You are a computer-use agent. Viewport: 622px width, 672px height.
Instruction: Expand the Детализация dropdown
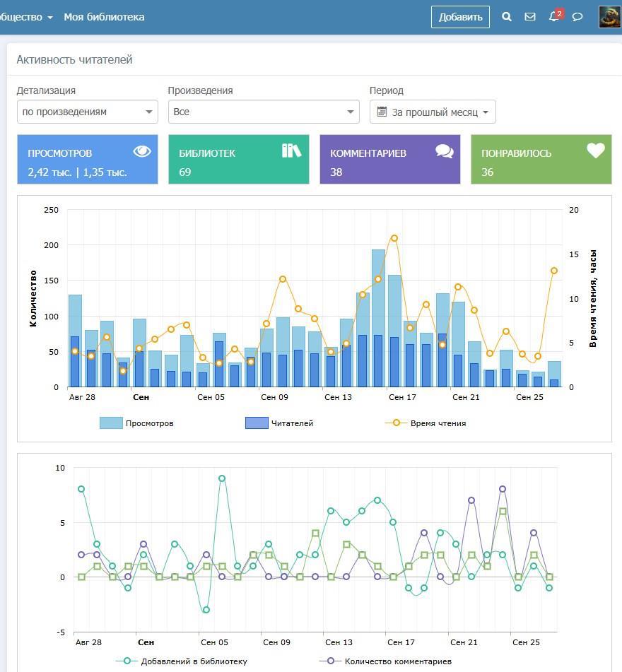(x=88, y=112)
